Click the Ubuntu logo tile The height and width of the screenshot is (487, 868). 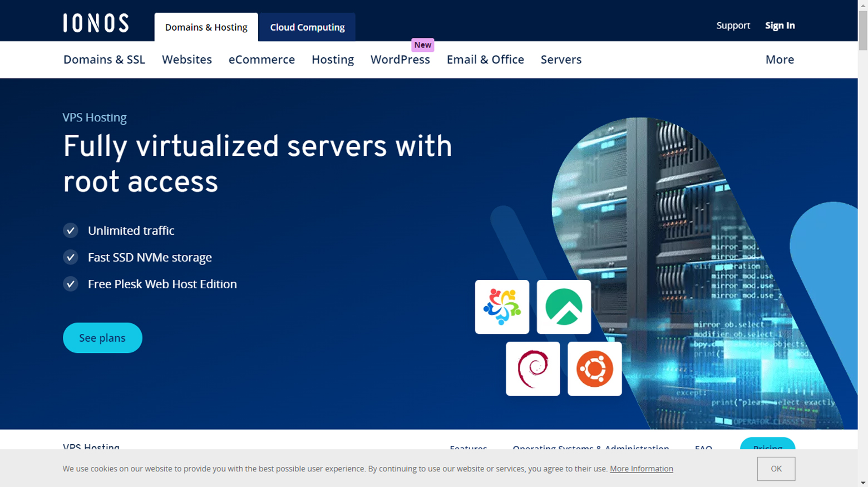coord(595,368)
